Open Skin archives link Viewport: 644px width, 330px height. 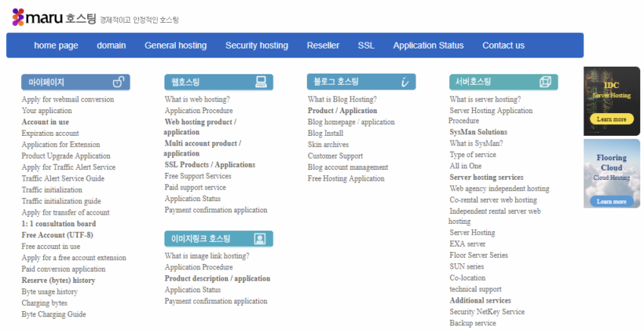328,144
